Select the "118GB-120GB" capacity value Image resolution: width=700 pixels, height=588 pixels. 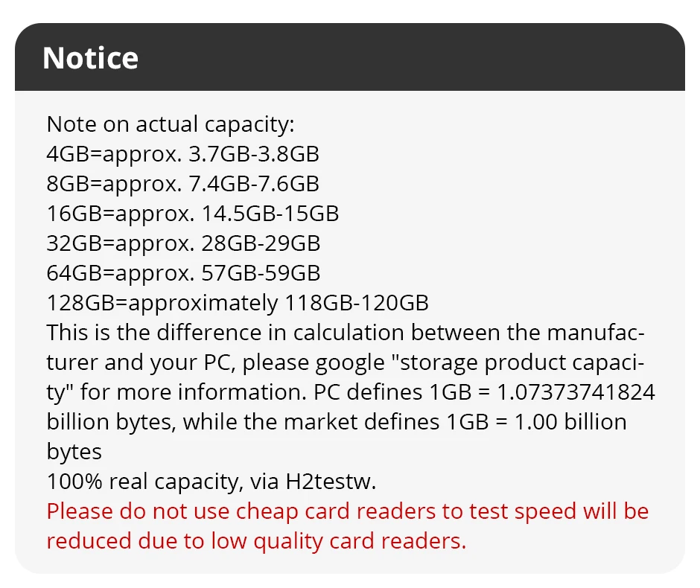357,303
